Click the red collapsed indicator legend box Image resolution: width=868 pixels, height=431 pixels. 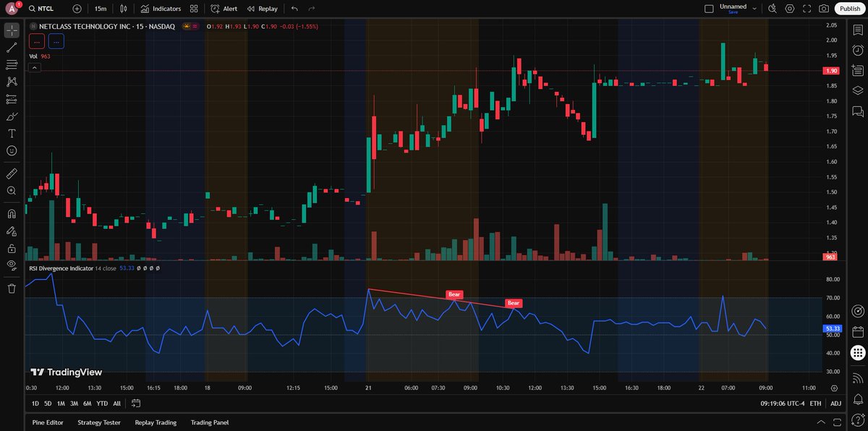pos(37,41)
